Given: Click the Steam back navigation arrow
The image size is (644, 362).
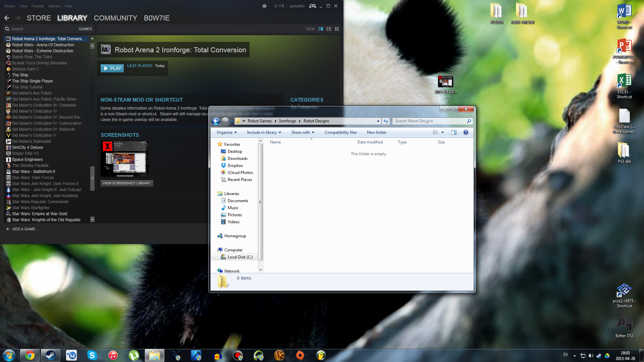Looking at the screenshot, I should 7,18.
